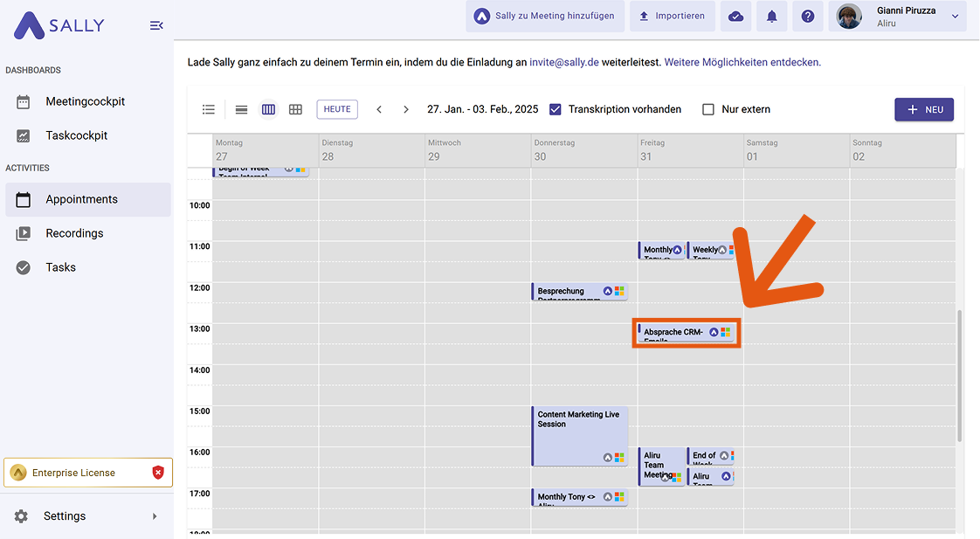The width and height of the screenshot is (980, 539).
Task: Switch to the list view icon
Action: [x=209, y=109]
